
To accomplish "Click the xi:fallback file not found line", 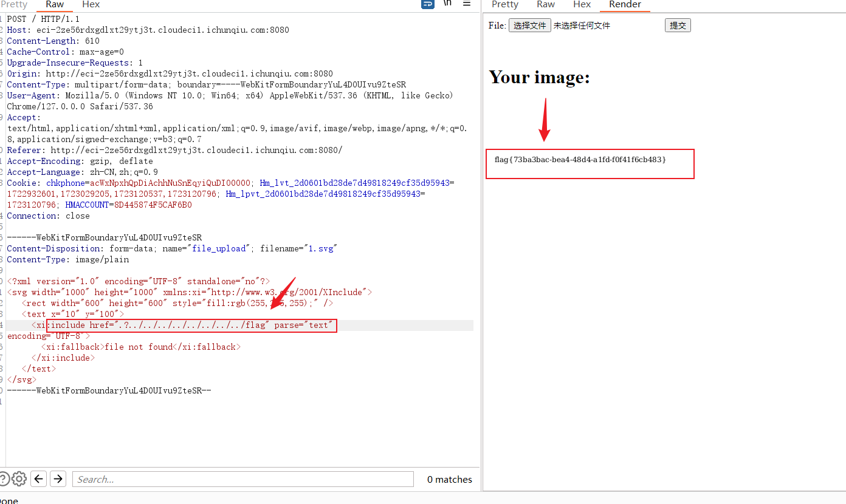I will (x=141, y=347).
